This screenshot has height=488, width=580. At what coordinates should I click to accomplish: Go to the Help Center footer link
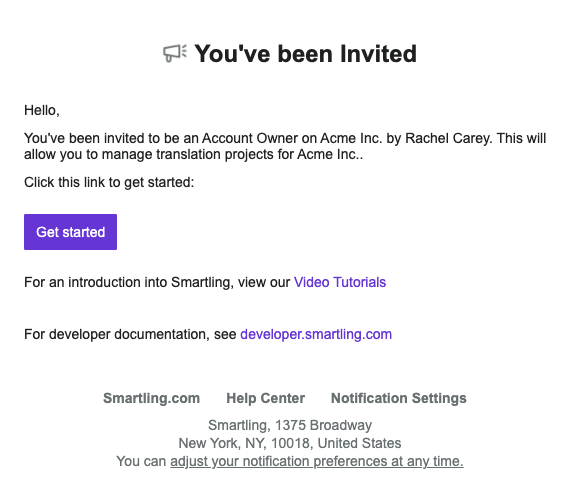(266, 398)
